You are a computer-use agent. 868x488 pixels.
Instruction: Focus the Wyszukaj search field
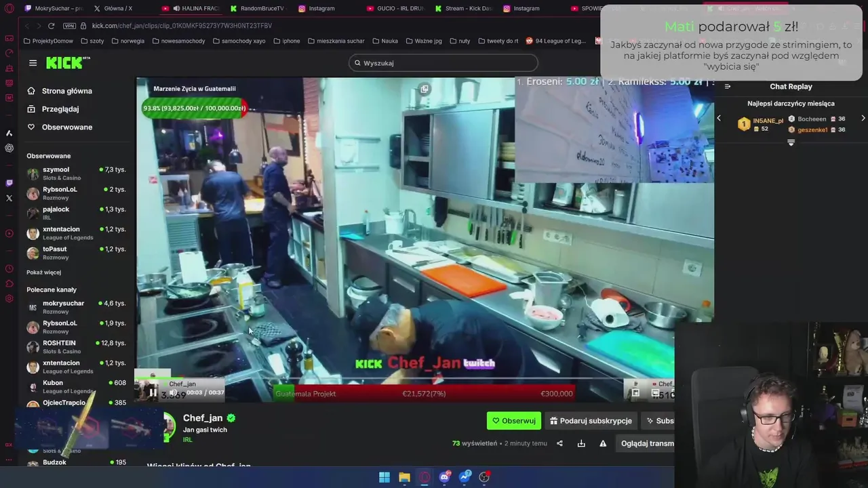point(443,63)
